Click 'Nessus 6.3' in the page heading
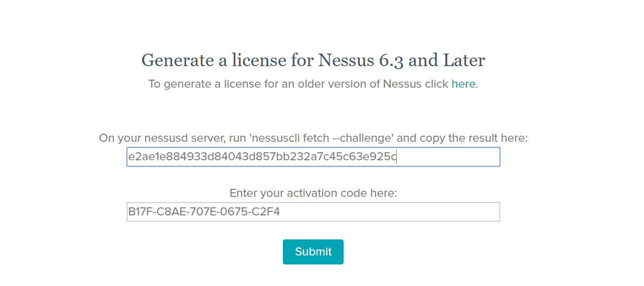The height and width of the screenshot is (286, 644). click(361, 61)
